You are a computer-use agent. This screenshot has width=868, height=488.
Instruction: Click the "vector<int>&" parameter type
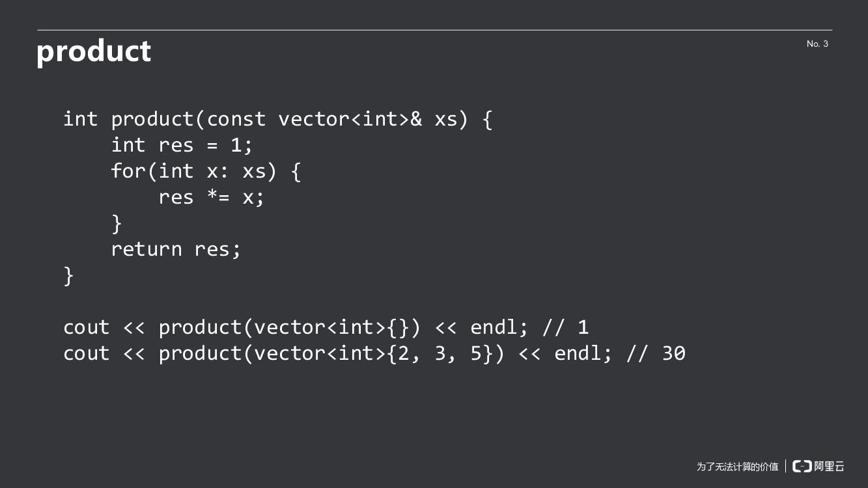coord(350,119)
